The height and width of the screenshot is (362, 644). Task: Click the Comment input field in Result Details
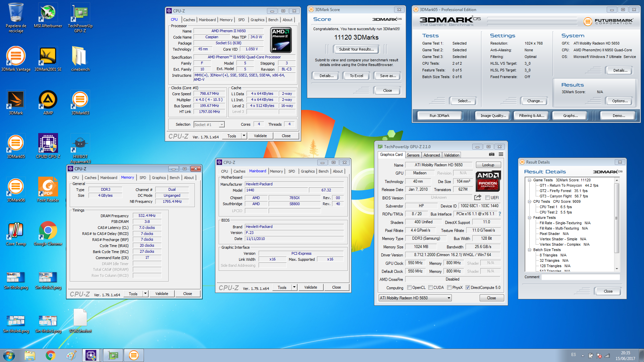[x=580, y=277]
